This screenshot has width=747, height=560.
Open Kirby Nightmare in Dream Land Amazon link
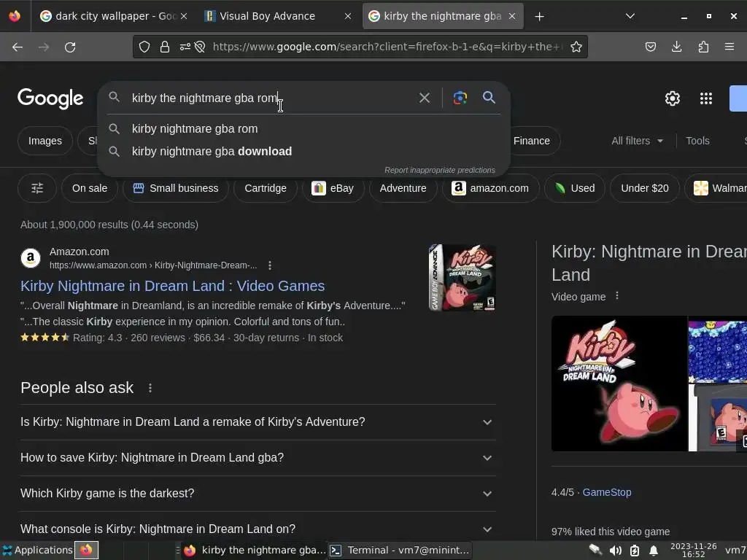[172, 286]
